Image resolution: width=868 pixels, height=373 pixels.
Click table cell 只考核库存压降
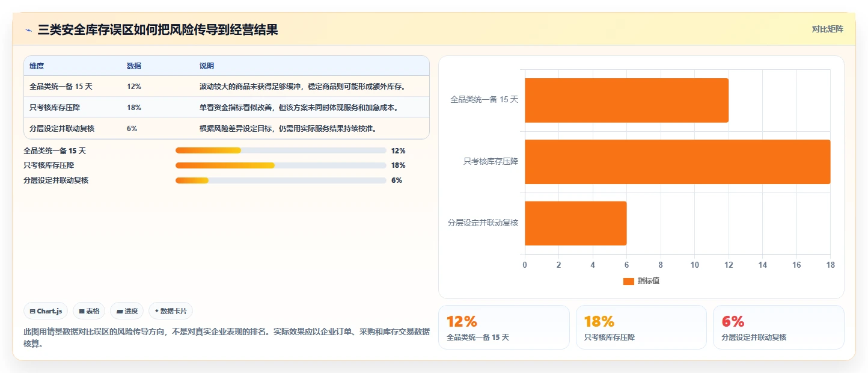(x=55, y=107)
